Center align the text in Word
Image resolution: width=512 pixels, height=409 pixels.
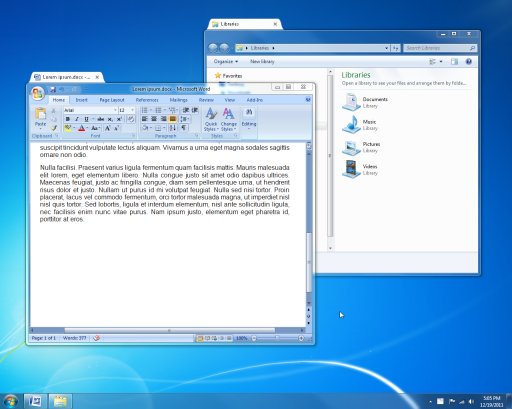(x=154, y=119)
